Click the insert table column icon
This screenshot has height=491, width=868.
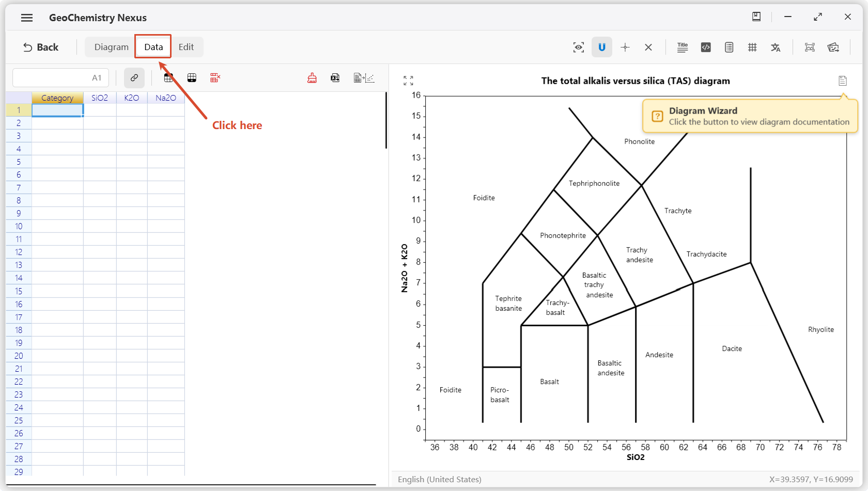[x=168, y=78]
